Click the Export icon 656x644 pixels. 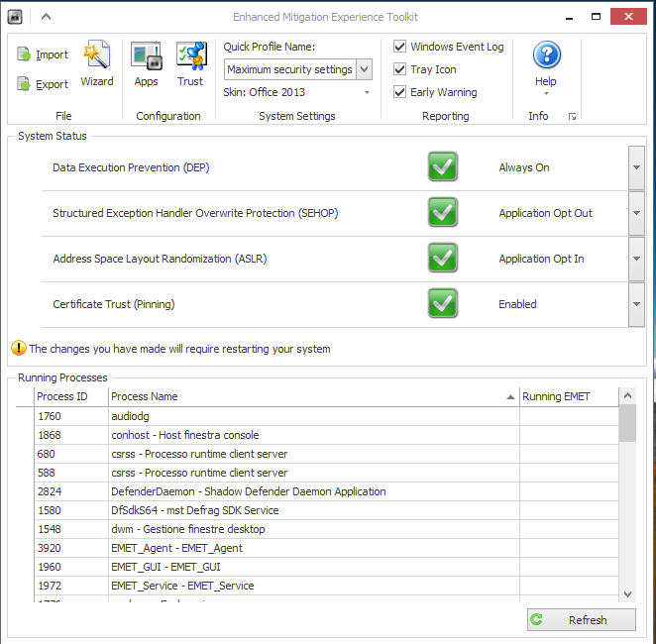pos(25,85)
